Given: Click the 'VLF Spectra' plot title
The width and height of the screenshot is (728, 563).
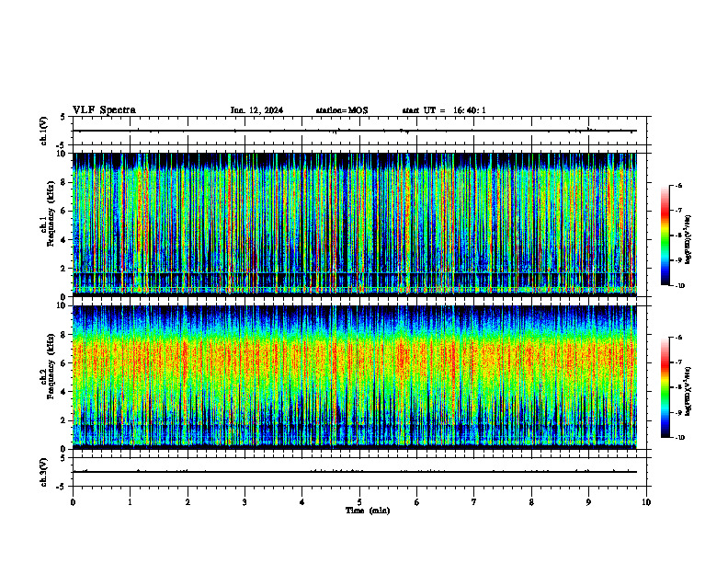Looking at the screenshot, I should (x=104, y=110).
